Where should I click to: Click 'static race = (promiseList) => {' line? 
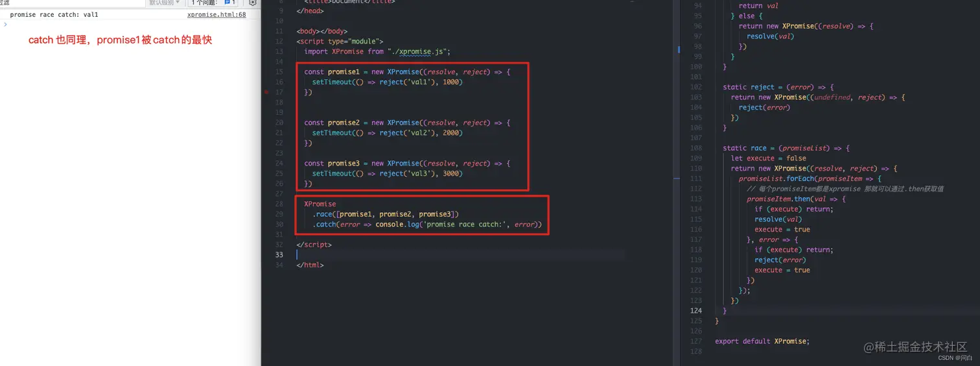pyautogui.click(x=786, y=149)
